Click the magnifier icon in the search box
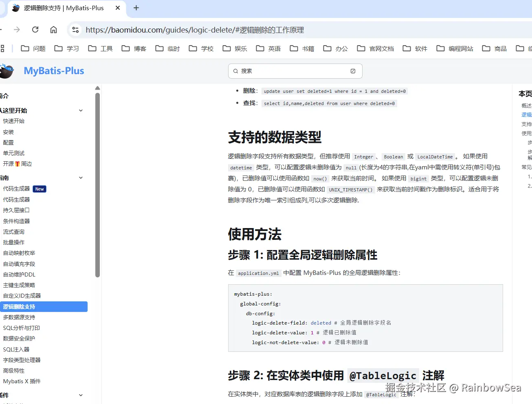Screen dimensions: 532x404 [235, 71]
